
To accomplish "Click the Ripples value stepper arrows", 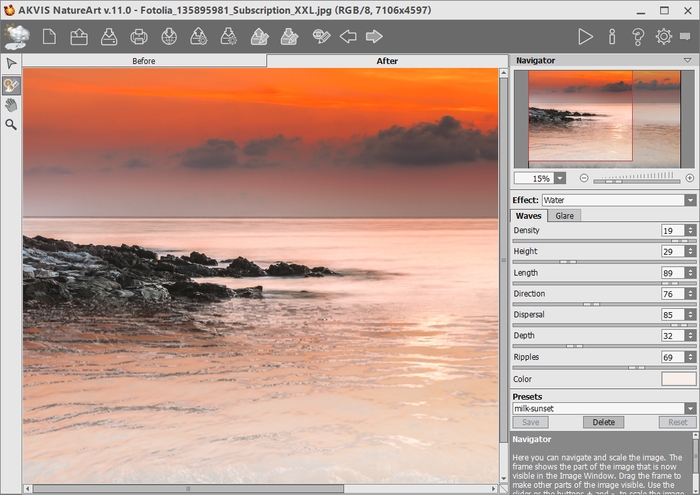I will (x=691, y=357).
